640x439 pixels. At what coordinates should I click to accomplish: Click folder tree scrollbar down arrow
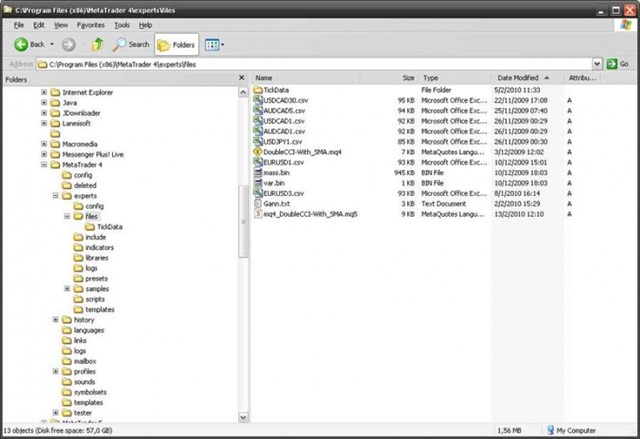(243, 417)
